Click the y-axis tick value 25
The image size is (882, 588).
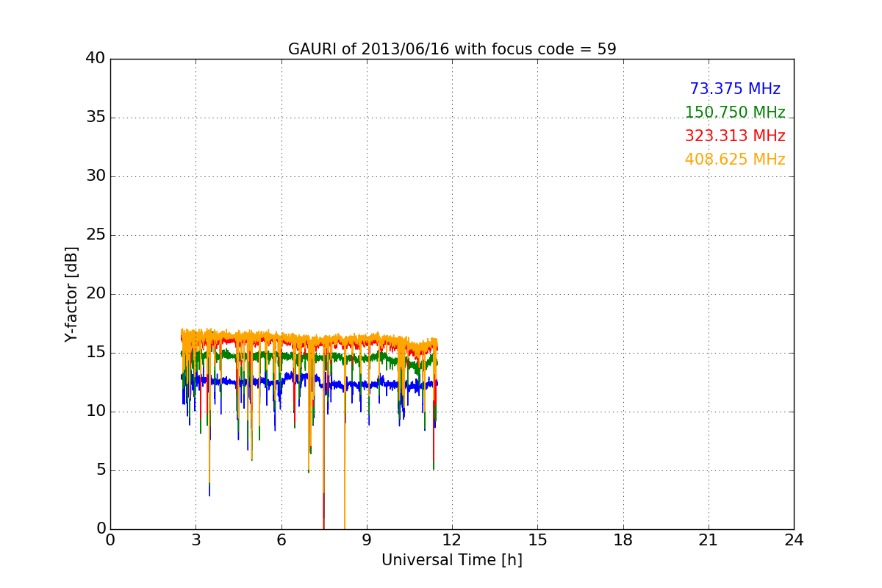click(x=96, y=235)
